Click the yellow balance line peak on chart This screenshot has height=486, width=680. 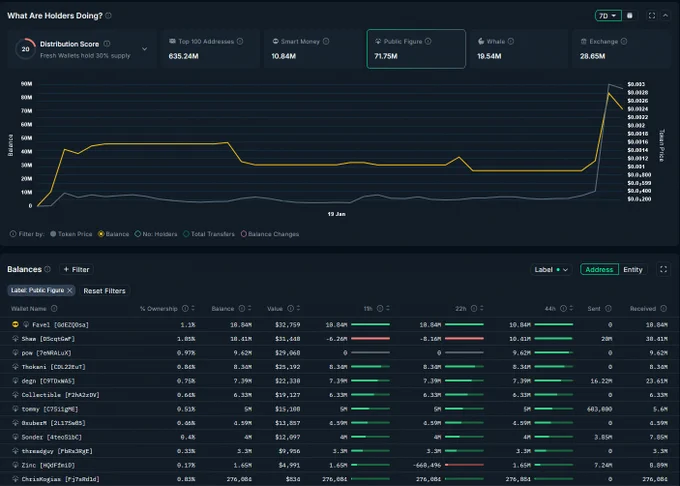pos(609,93)
